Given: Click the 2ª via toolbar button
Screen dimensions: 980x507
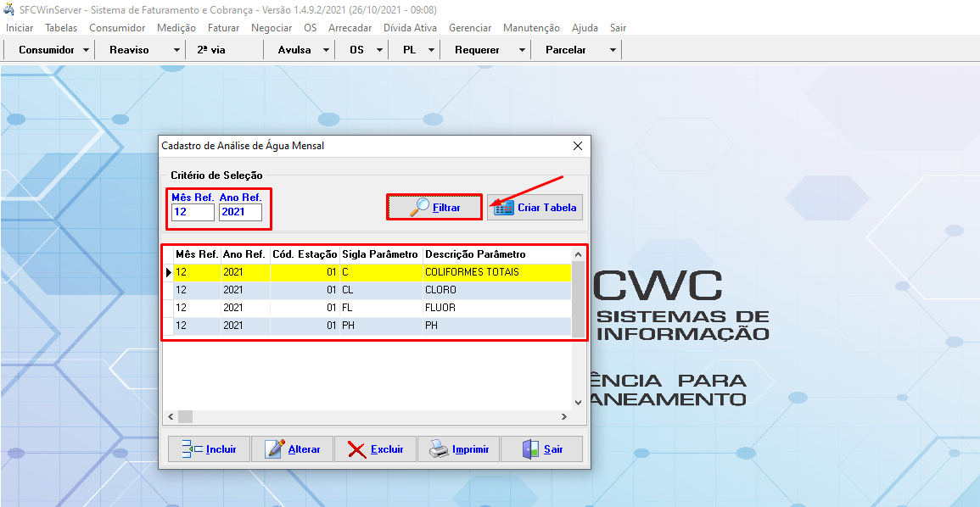Looking at the screenshot, I should 211,50.
